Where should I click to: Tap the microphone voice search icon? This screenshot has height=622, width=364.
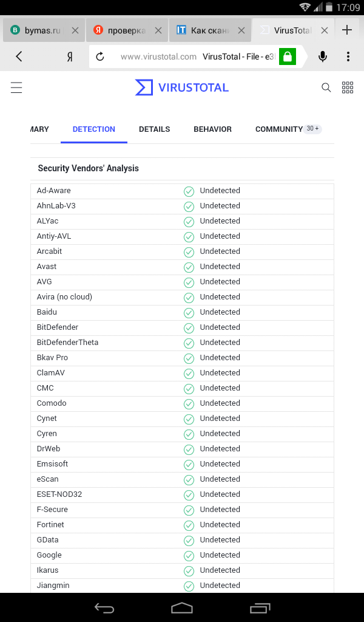[323, 56]
